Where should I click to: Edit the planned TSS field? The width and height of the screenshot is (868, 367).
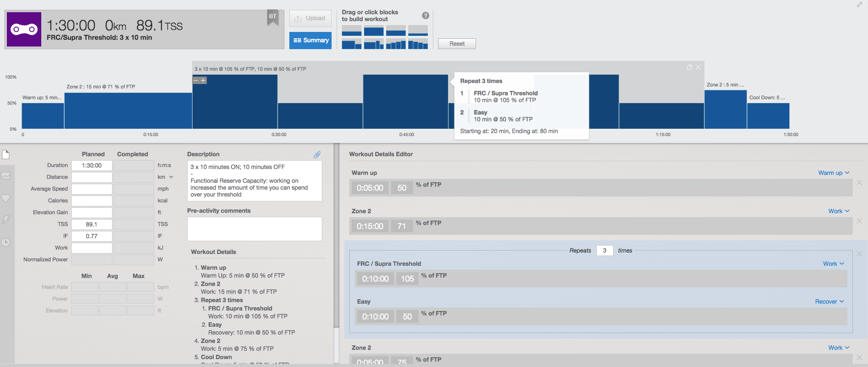tap(92, 225)
